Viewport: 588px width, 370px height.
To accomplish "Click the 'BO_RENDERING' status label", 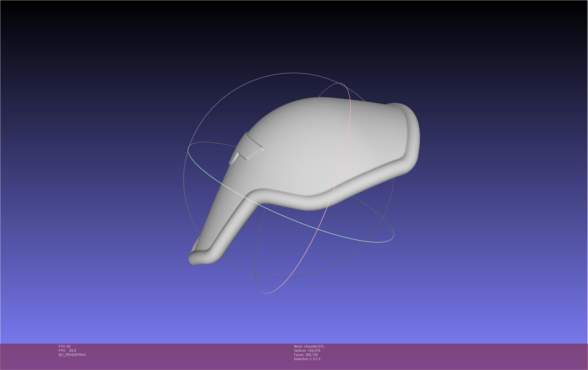I will click(x=72, y=355).
